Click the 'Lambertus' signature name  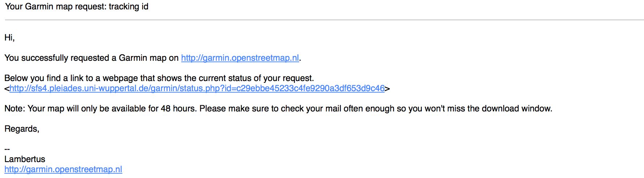click(x=25, y=159)
